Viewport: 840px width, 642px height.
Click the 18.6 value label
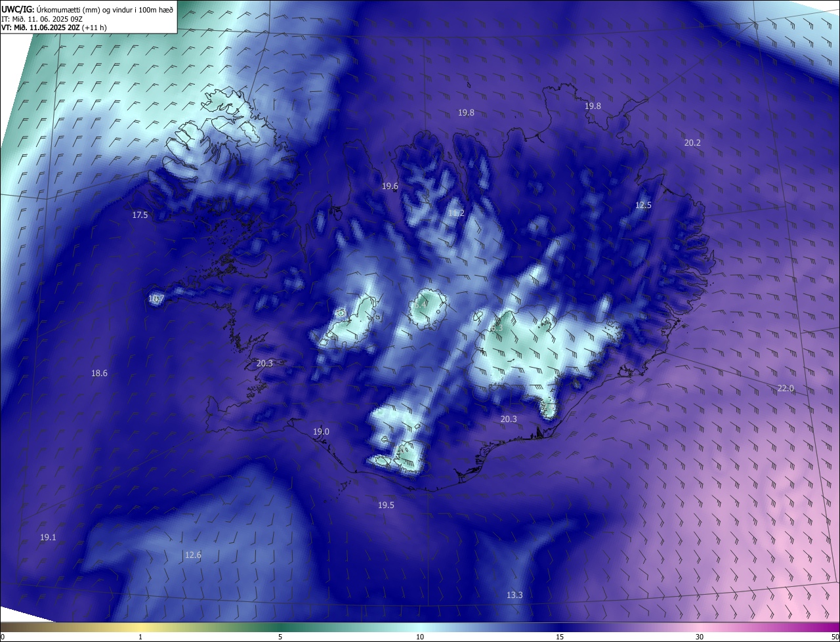click(x=99, y=374)
